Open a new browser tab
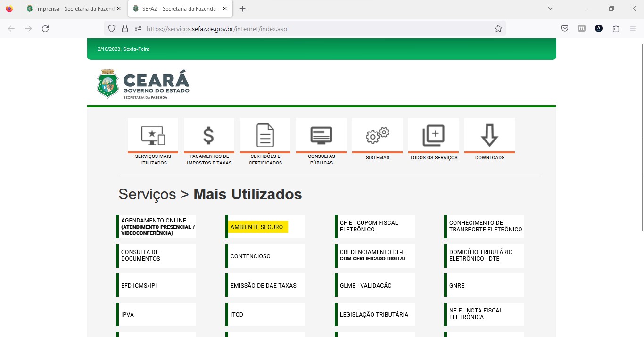 (242, 9)
